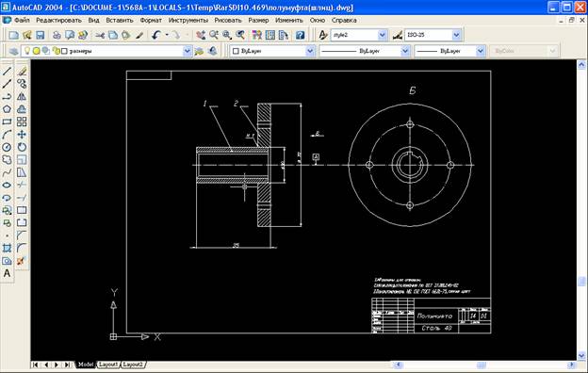Select the Move tool
588x373 pixels.
(22, 134)
